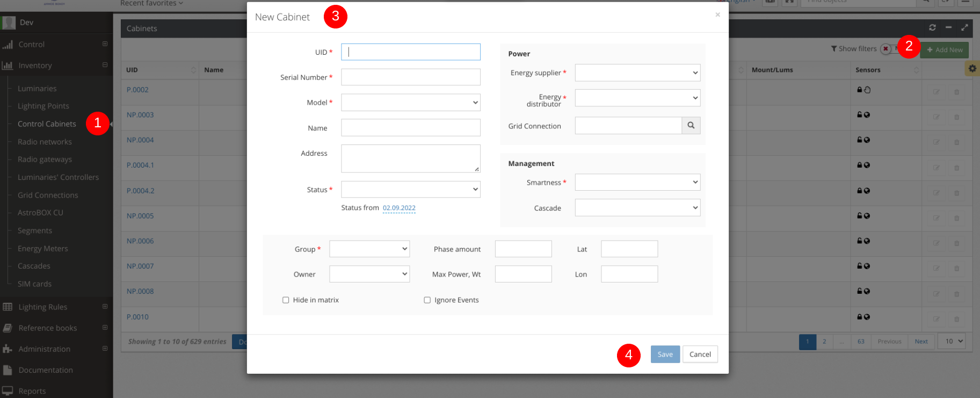Toggle the filter switch next to Show filters
The width and height of the screenshot is (980, 398).
pyautogui.click(x=885, y=49)
